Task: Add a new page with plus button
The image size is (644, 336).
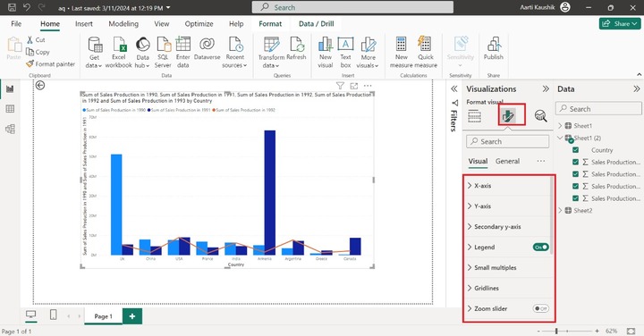Action: 132,316
